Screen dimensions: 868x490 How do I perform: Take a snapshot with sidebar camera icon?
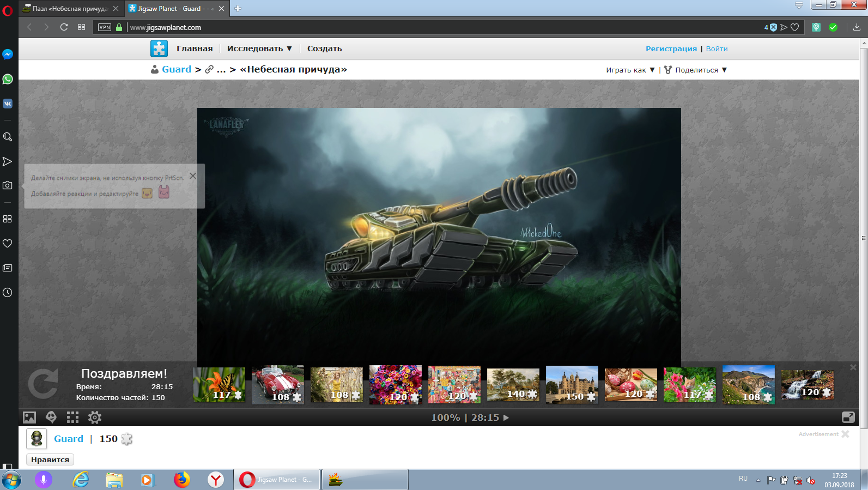8,185
